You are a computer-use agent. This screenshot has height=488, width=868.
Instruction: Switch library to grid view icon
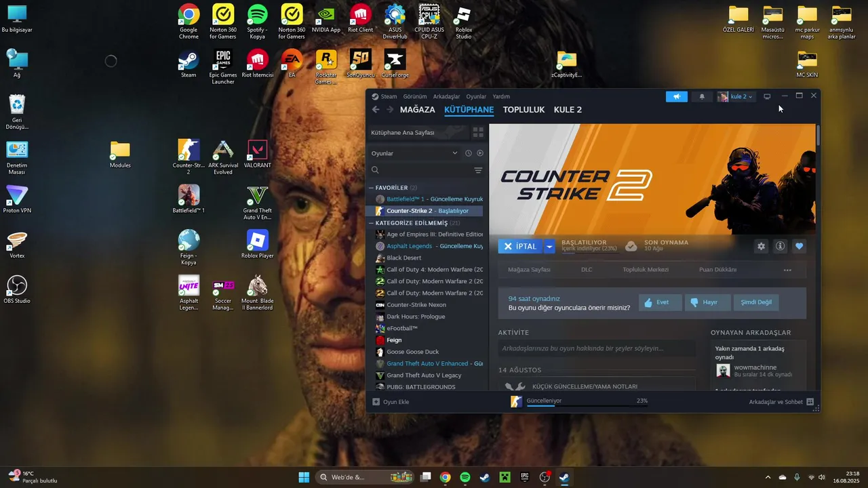(478, 132)
